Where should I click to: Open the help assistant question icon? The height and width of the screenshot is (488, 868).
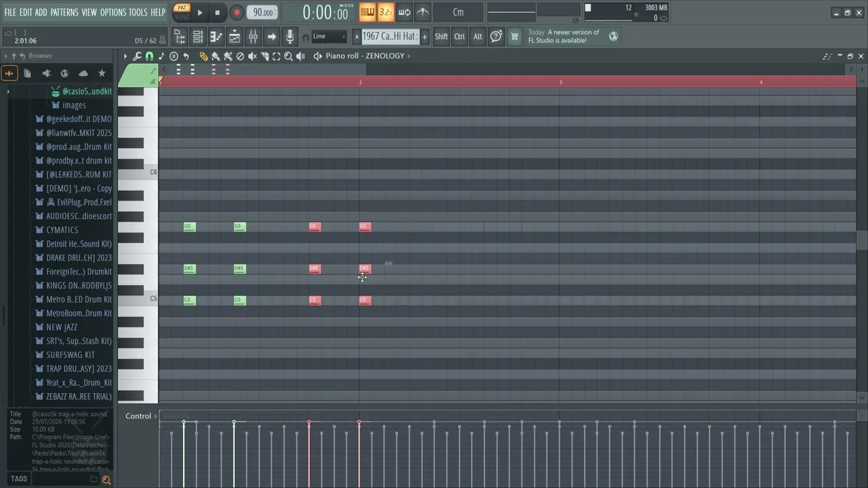point(496,37)
